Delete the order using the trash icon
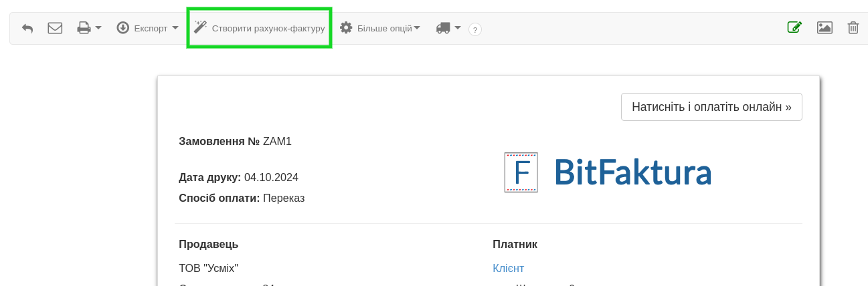Viewport: 868px width, 286px height. pos(853,28)
